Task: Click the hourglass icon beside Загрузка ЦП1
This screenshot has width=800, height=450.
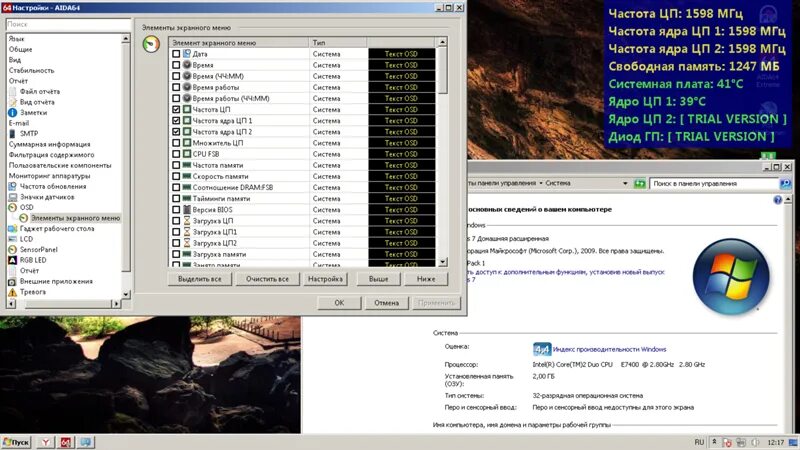Action: tap(187, 232)
